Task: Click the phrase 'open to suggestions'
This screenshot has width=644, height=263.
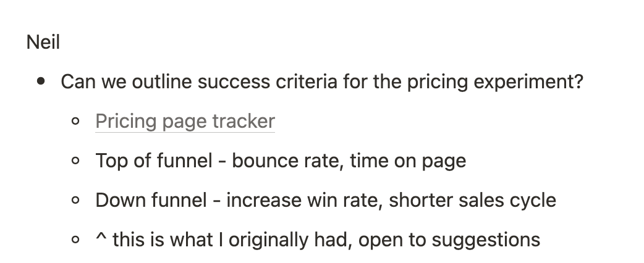Action: pos(449,240)
